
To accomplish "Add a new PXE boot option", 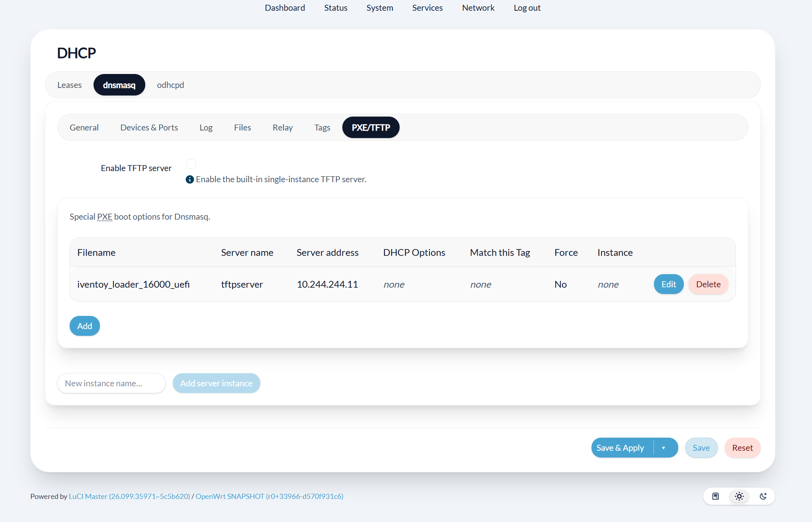I will pos(84,326).
